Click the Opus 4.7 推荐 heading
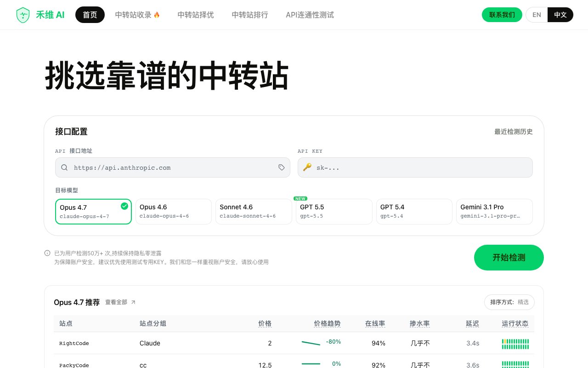 [77, 302]
